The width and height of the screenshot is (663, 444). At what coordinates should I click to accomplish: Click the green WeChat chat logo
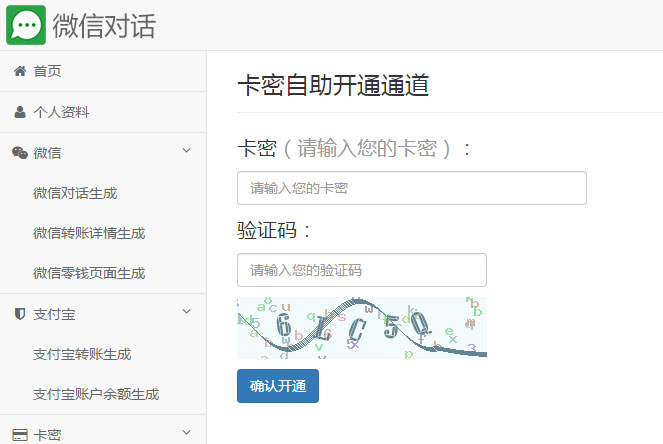[x=26, y=25]
